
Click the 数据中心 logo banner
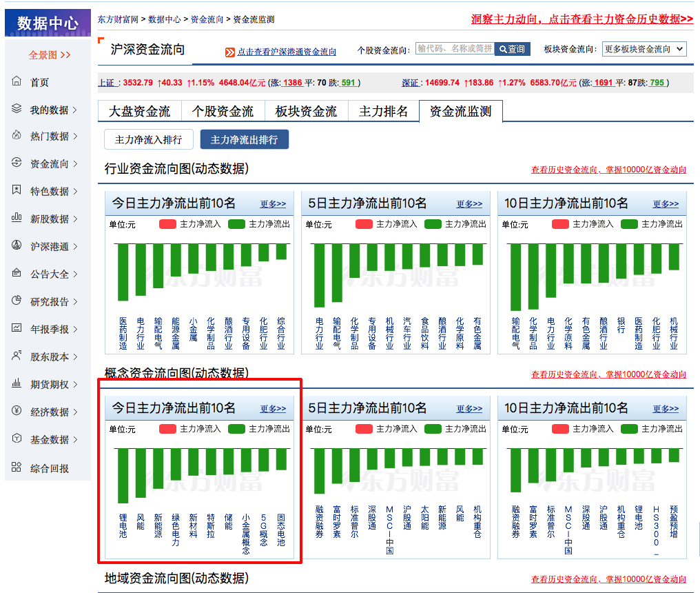pos(48,23)
